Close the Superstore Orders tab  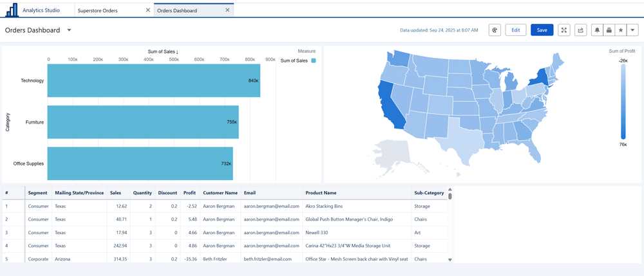(x=148, y=11)
